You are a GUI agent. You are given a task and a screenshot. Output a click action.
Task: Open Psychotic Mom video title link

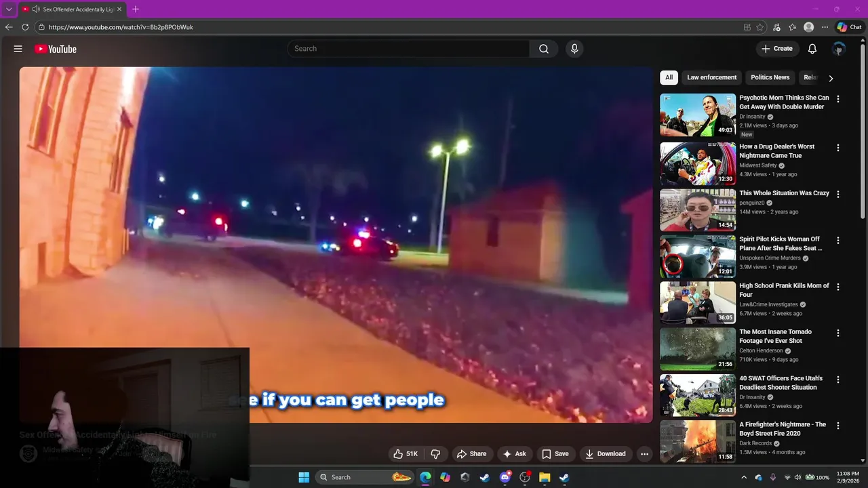tap(784, 102)
